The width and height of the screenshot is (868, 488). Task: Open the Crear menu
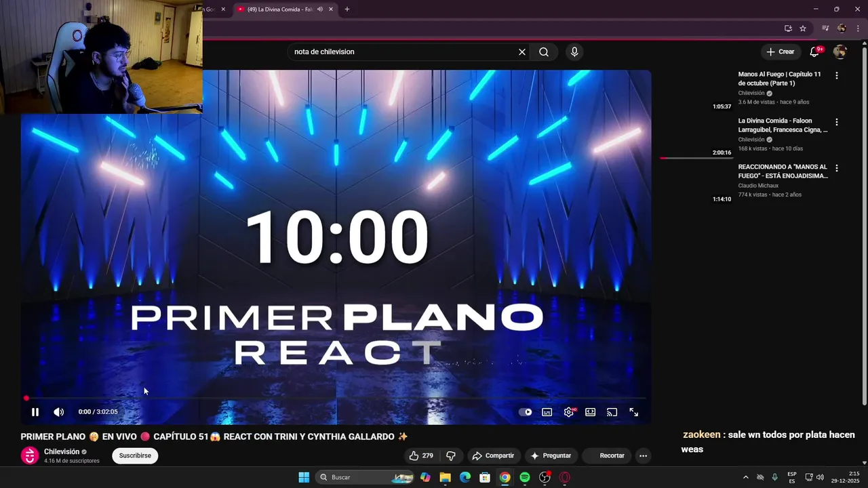[781, 52]
